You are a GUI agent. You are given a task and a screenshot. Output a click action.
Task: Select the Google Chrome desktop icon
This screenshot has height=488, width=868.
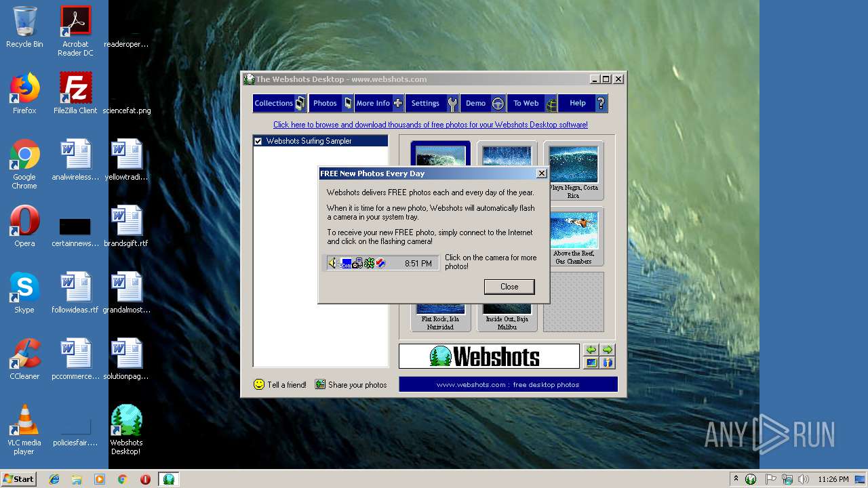[24, 164]
